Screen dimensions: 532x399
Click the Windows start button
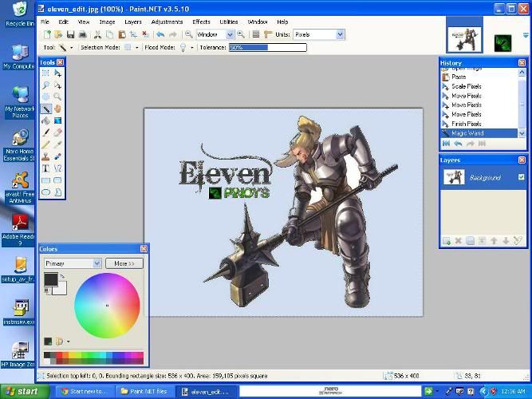click(25, 392)
